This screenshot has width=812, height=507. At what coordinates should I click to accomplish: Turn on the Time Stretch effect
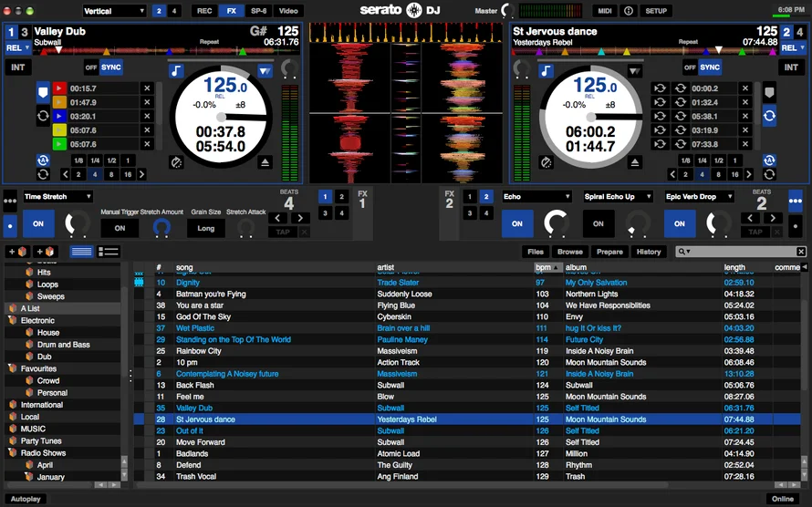point(38,224)
